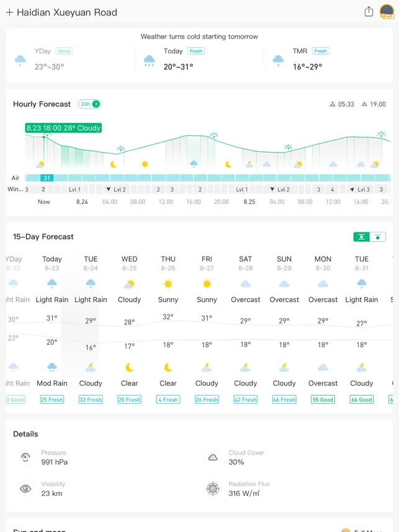Tap TMR rain cloud icon in summary
The image size is (399, 532).
pos(279,60)
